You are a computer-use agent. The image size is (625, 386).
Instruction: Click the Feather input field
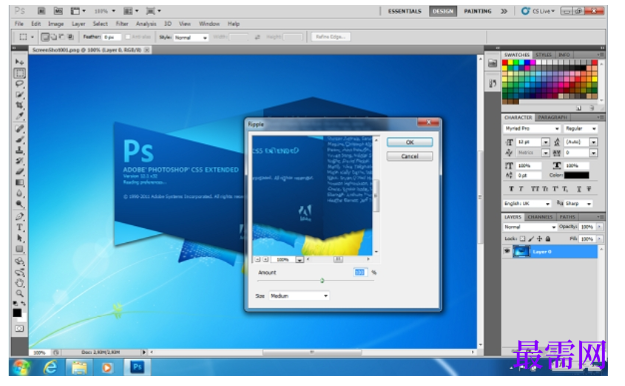112,37
